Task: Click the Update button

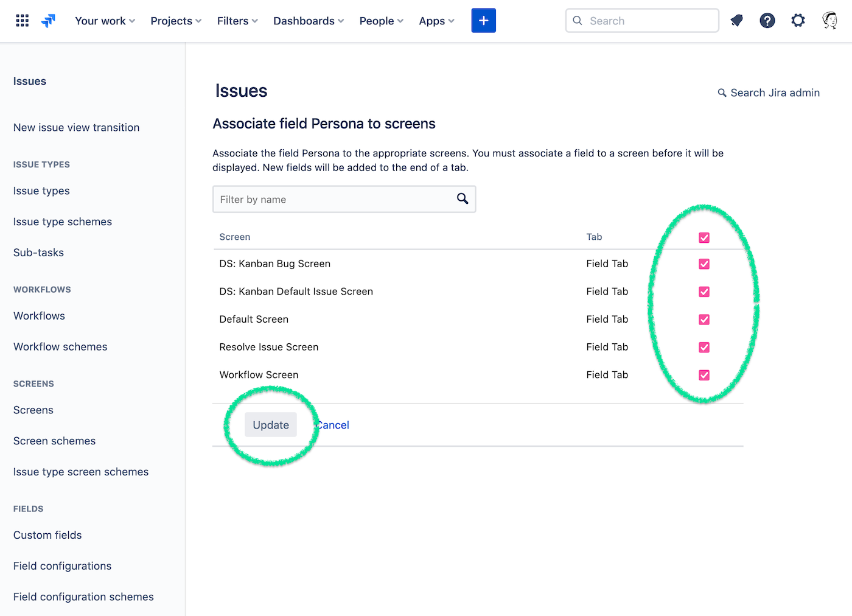Action: (271, 425)
